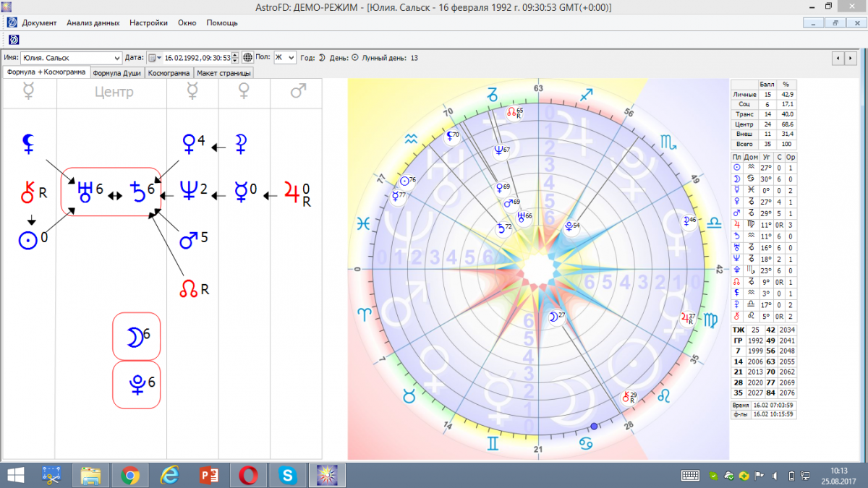868x488 pixels.
Task: Click the scroll-right arrow button at top right
Action: point(851,58)
